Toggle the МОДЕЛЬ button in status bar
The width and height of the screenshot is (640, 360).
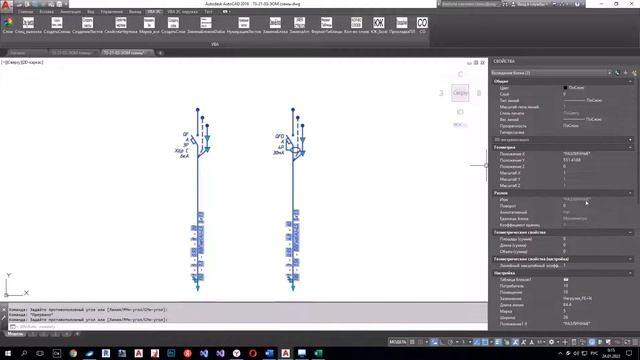tap(398, 342)
